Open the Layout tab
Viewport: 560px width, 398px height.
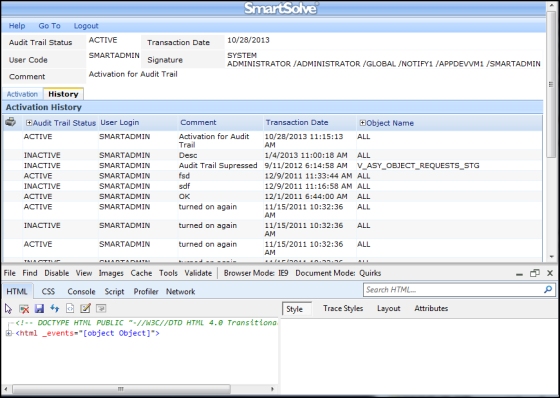[x=389, y=308]
